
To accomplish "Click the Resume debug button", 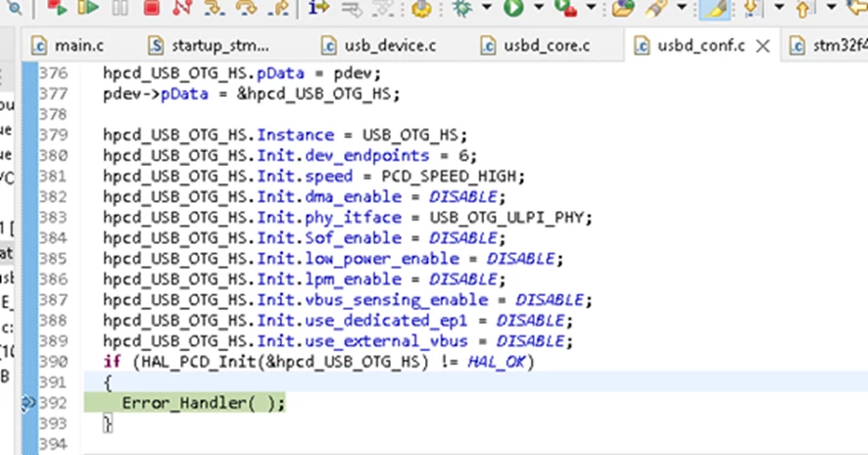I will tap(88, 8).
